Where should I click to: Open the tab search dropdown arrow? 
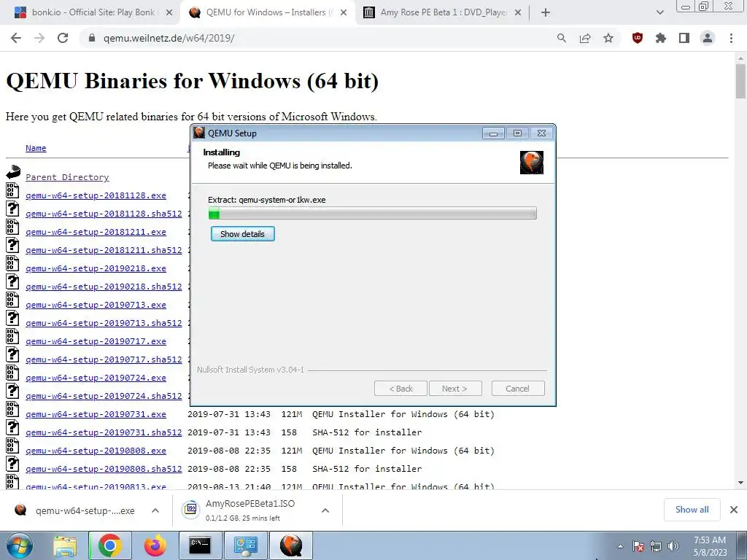(x=659, y=12)
